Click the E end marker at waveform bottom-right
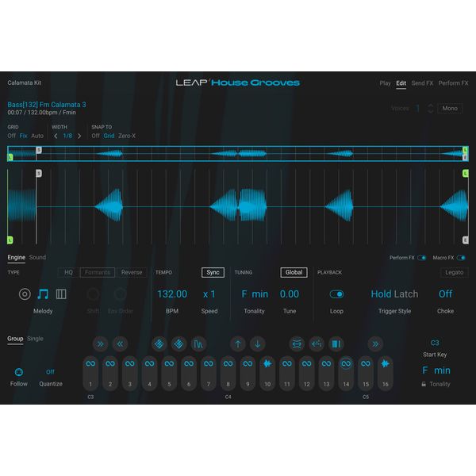 (x=466, y=240)
